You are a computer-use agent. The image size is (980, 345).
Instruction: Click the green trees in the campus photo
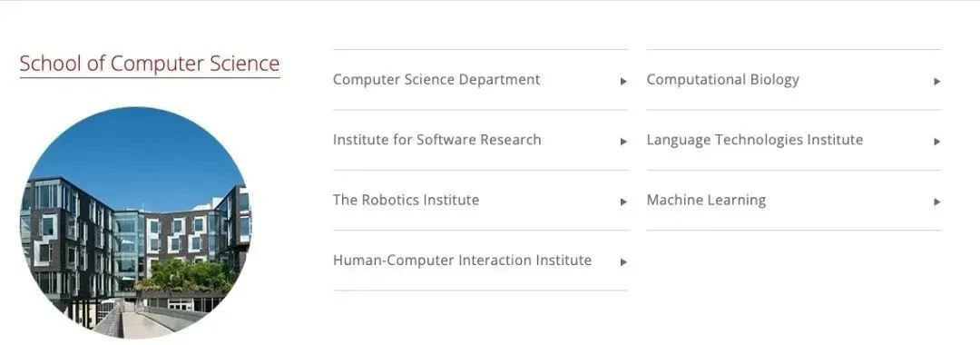click(186, 275)
